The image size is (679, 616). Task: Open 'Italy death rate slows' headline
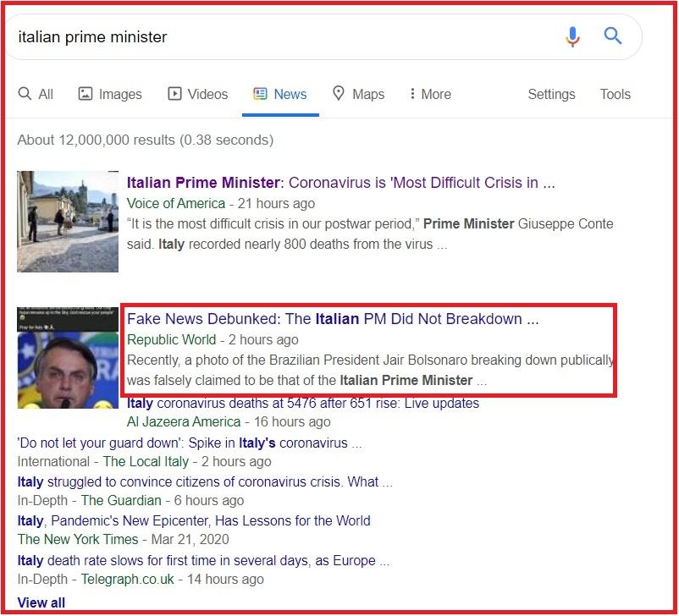(x=203, y=561)
